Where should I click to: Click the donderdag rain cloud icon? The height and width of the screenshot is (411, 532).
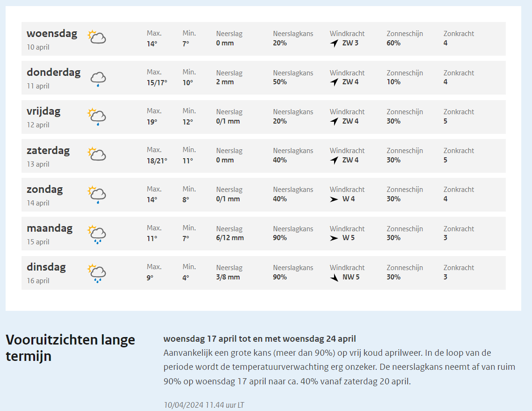tap(98, 79)
